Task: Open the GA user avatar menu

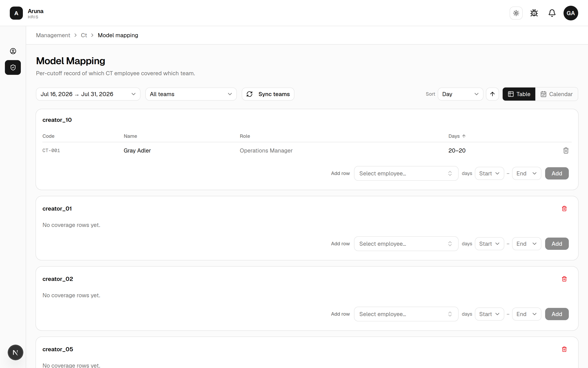Action: click(571, 13)
